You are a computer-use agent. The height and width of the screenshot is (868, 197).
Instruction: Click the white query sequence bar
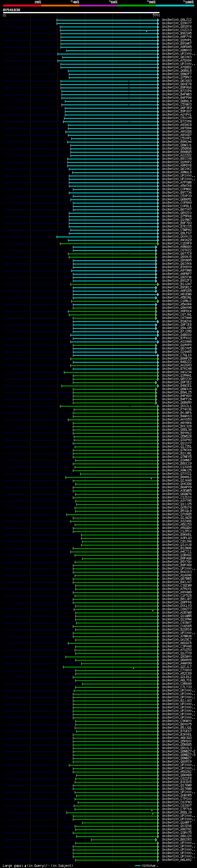pyautogui.click(x=81, y=13)
